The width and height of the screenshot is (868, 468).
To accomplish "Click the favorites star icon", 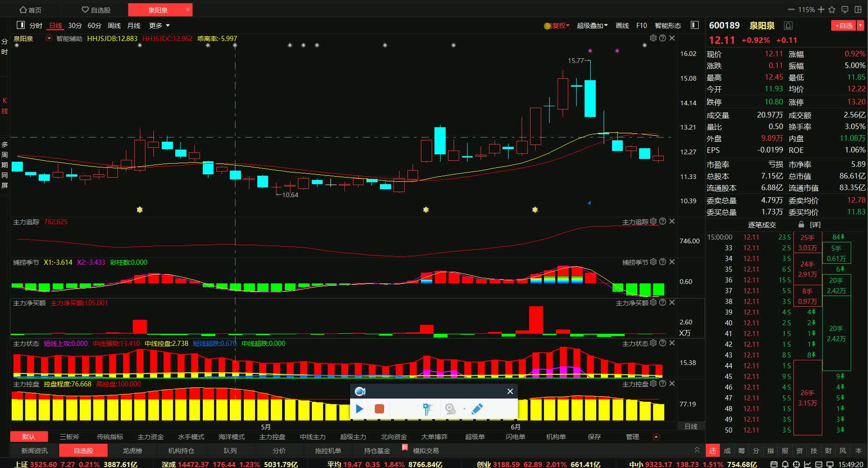I will [x=833, y=9].
